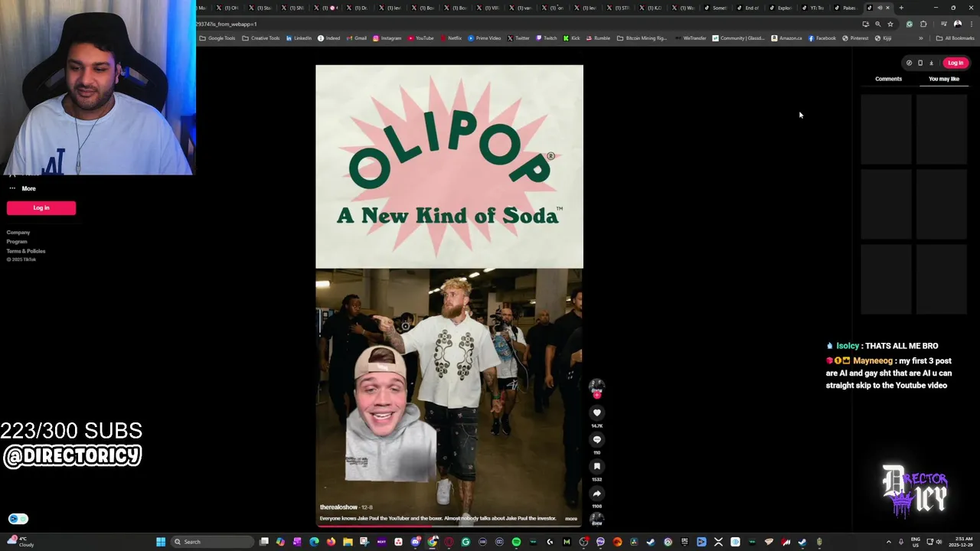Viewport: 980px width, 551px height.
Task: Bookmark this page with the star icon
Action: click(x=890, y=24)
